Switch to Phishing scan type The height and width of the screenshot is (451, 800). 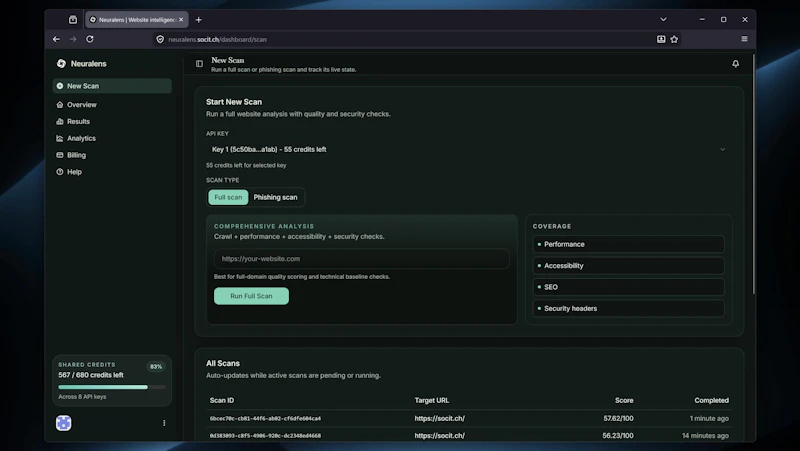pyautogui.click(x=276, y=197)
